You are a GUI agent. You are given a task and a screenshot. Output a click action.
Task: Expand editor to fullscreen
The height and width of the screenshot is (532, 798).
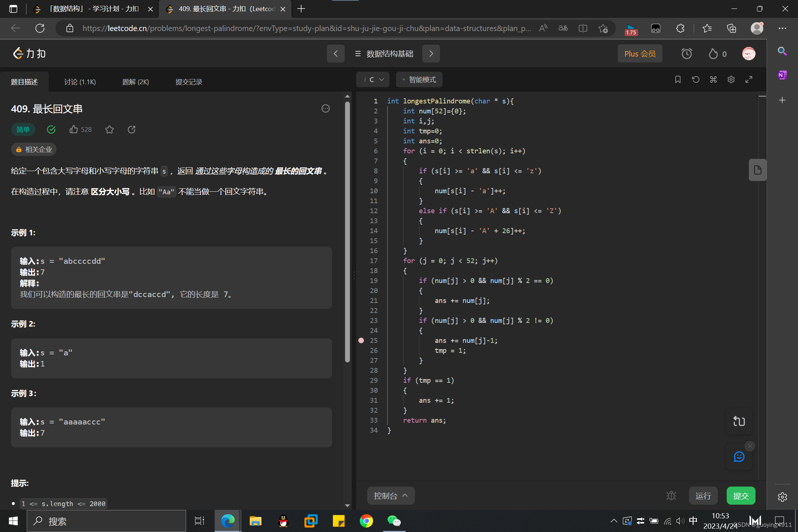[x=748, y=79]
